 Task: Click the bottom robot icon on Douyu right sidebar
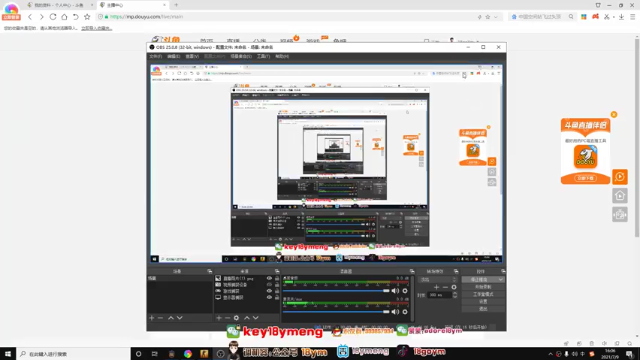coord(620,215)
